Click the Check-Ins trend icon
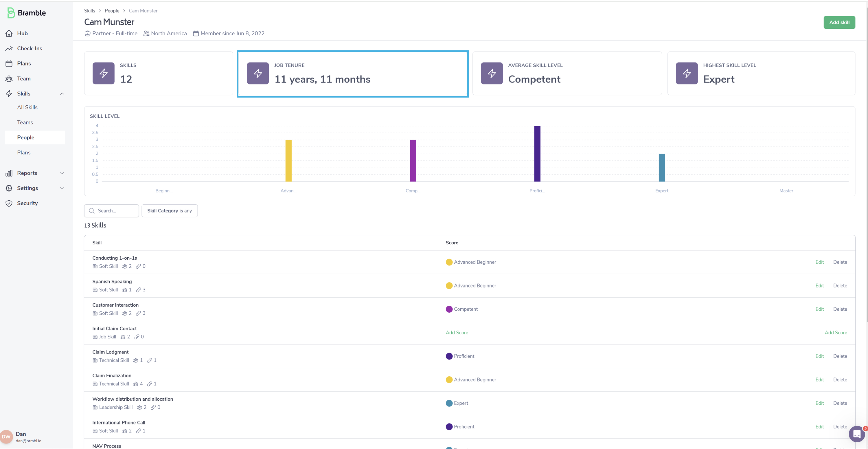This screenshot has width=868, height=449. (9, 49)
